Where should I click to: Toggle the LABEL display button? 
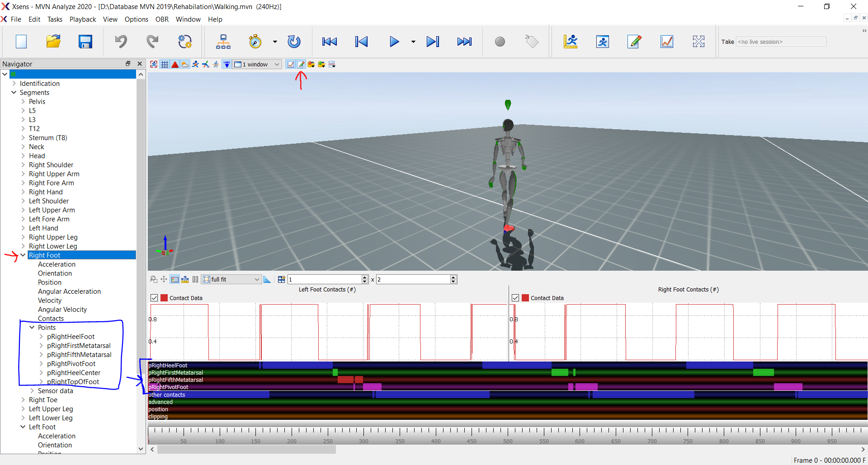(x=226, y=64)
